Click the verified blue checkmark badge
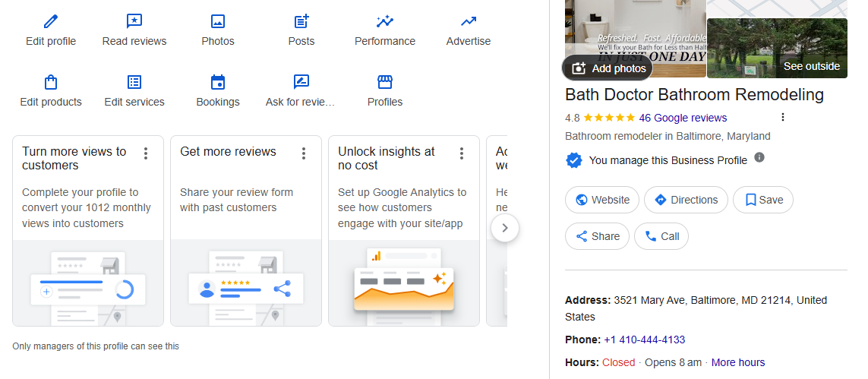The image size is (868, 379). tap(574, 160)
